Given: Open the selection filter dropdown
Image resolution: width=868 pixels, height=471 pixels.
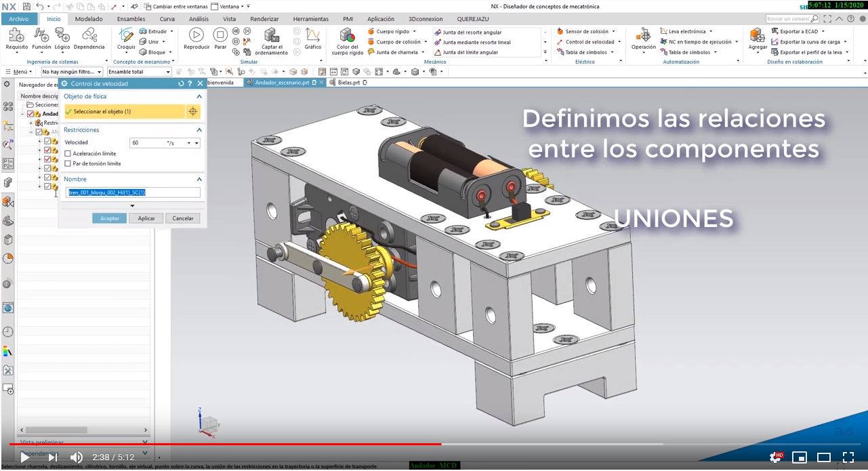Looking at the screenshot, I should (71, 71).
